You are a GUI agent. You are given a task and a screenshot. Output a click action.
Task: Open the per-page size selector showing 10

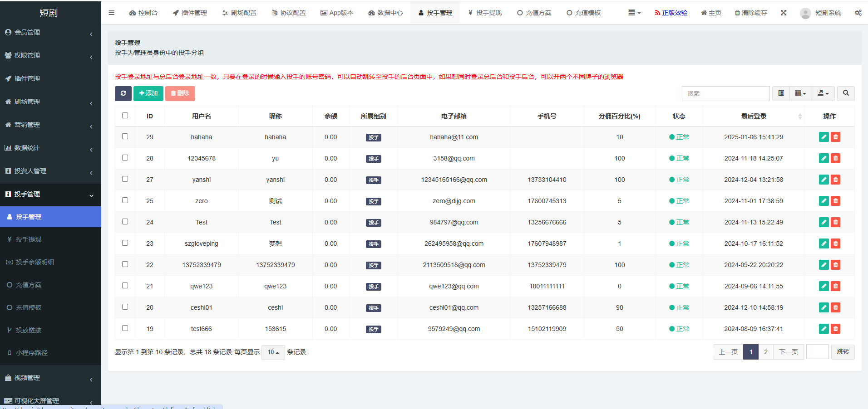(x=272, y=351)
